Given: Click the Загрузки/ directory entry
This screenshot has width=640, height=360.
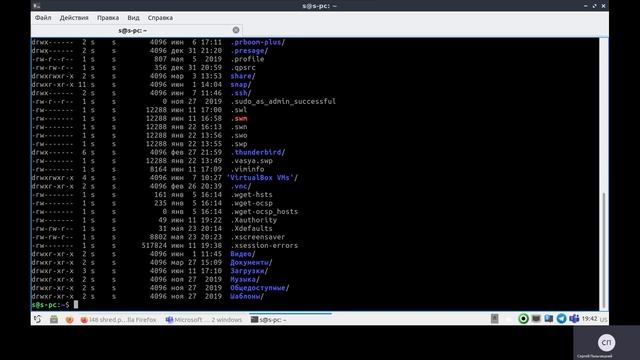Looking at the screenshot, I should (x=249, y=271).
